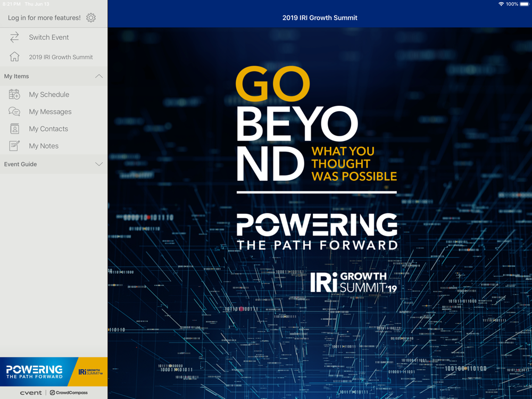
Task: Click the My Messages chat bubble icon
Action: point(14,112)
